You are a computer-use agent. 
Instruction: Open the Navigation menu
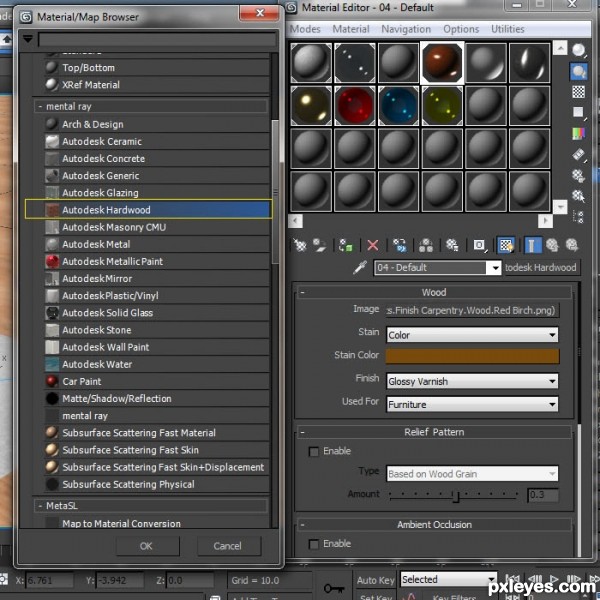coord(406,29)
